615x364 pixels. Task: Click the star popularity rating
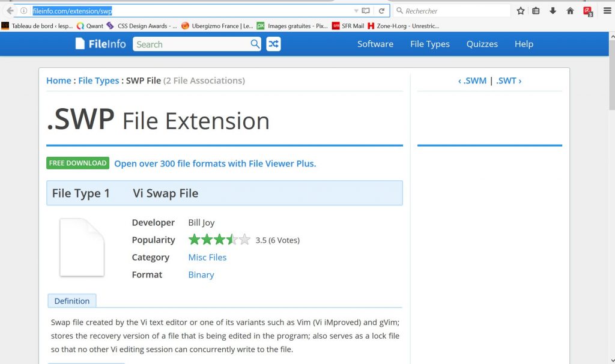pyautogui.click(x=219, y=240)
